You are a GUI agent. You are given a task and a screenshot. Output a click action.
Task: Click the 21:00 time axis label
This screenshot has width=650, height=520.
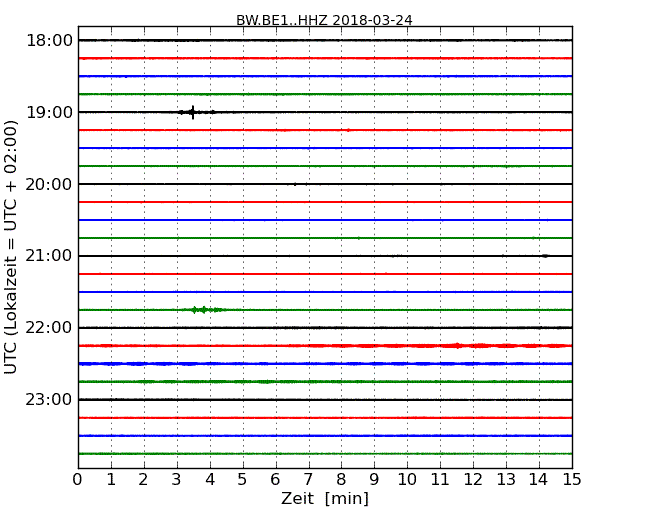pos(49,256)
